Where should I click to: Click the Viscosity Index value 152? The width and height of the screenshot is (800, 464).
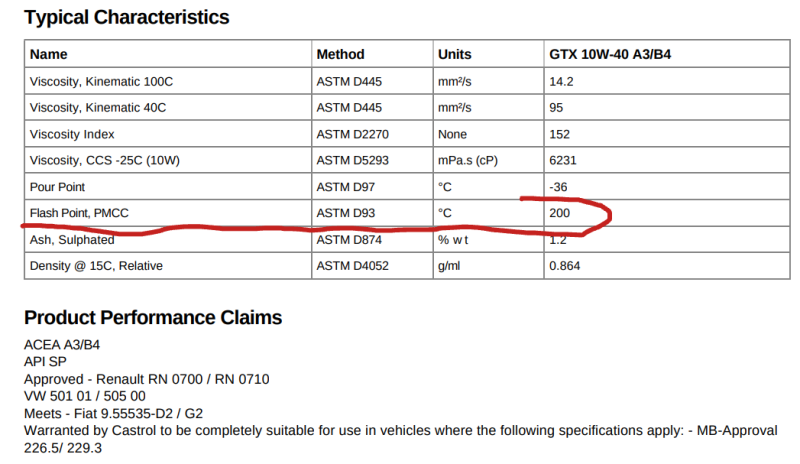pyautogui.click(x=560, y=134)
